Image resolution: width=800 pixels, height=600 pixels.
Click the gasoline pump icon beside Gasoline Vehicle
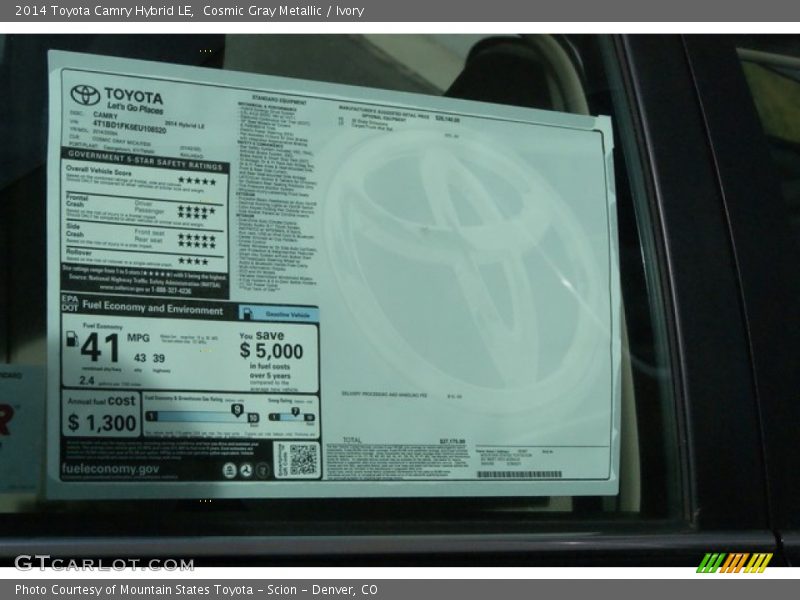click(x=247, y=313)
